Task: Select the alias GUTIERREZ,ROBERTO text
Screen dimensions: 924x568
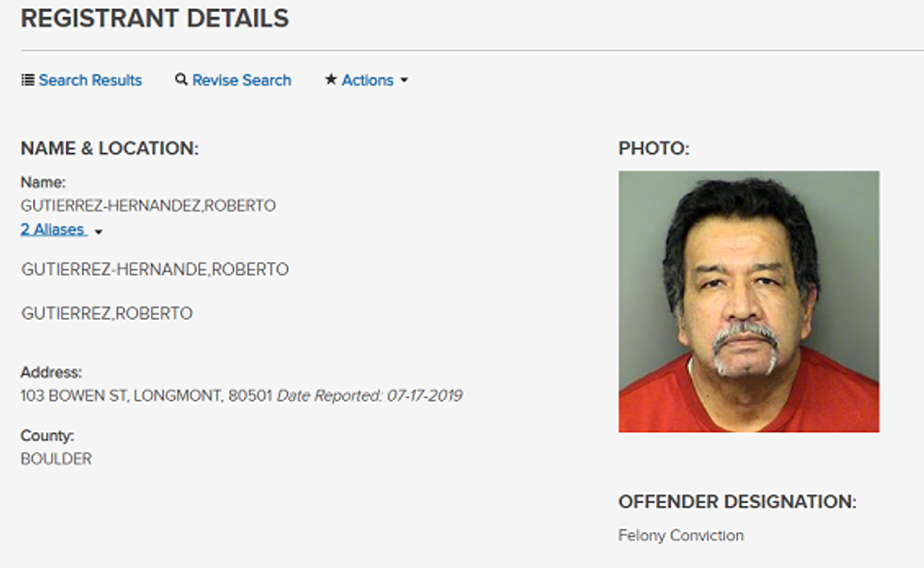Action: pos(107,313)
